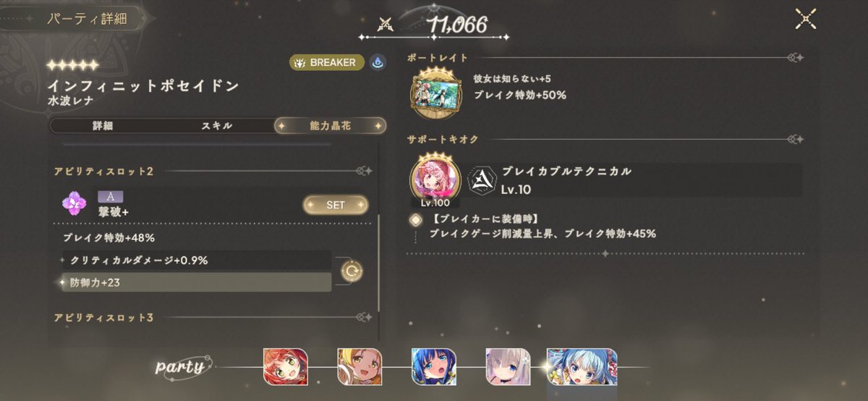
Task: Reroll sub-stats with the circular refresh icon
Action: [352, 271]
